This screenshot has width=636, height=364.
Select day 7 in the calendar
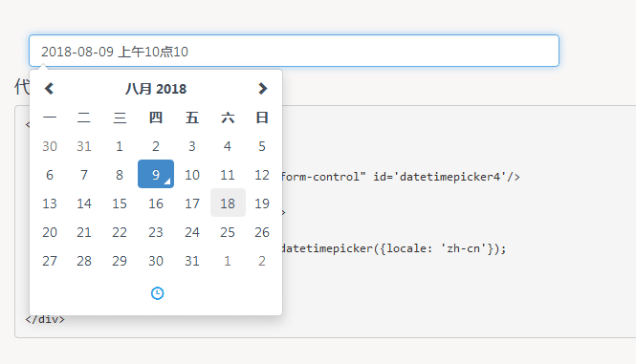tap(84, 175)
